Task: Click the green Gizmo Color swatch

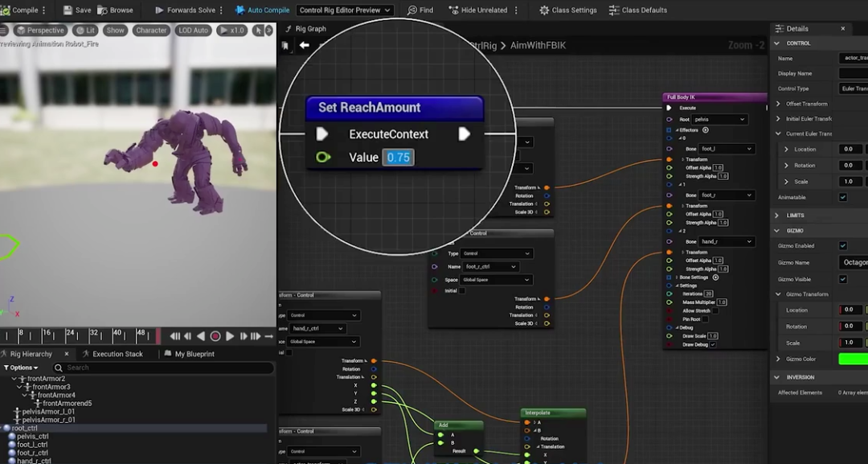Action: pyautogui.click(x=853, y=359)
